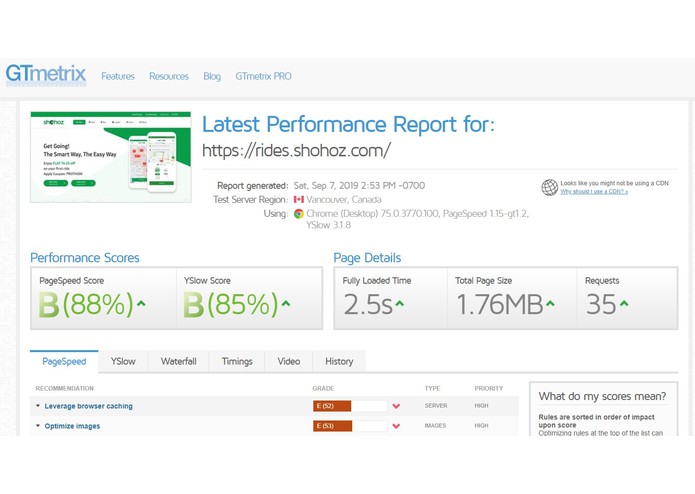Click the shohoz site screenshot thumbnail

click(111, 157)
